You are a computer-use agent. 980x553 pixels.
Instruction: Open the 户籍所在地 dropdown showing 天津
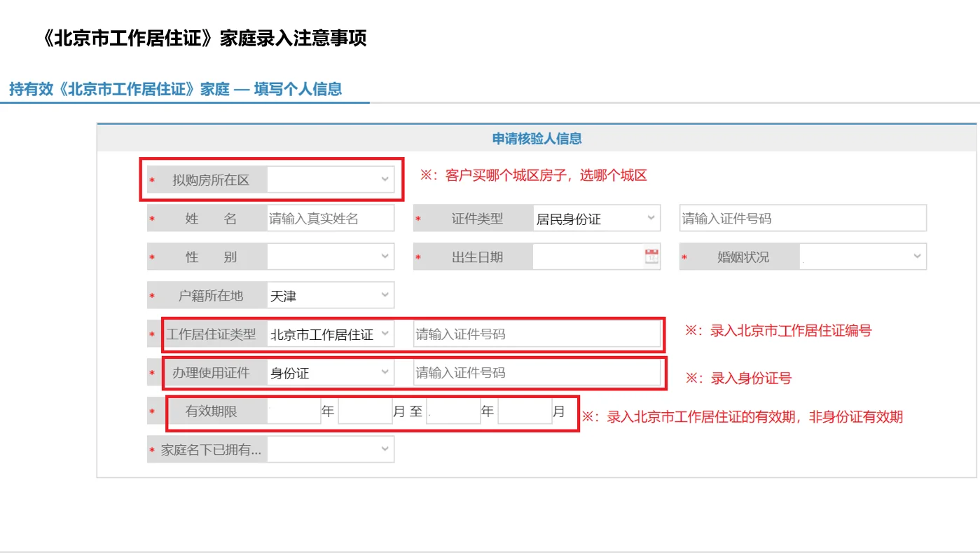click(330, 296)
